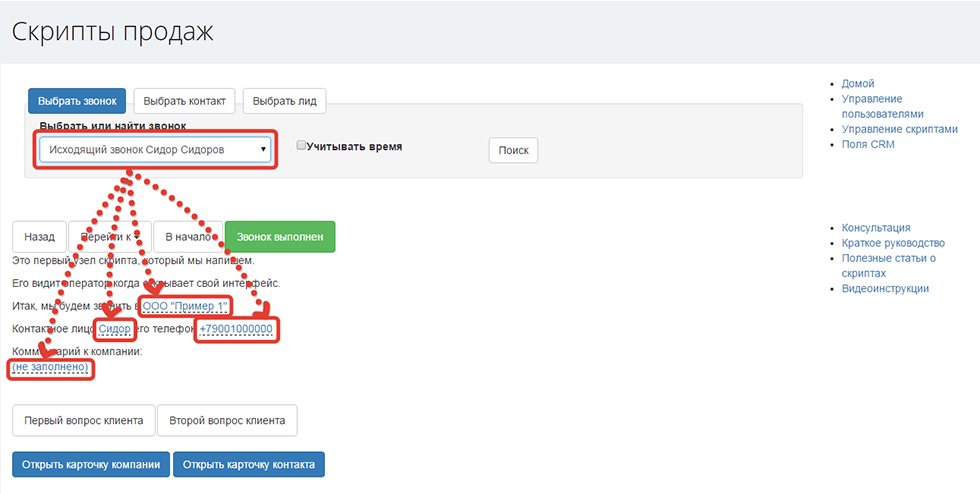Choose 'Второй вопрос клиента' answer button

point(227,420)
